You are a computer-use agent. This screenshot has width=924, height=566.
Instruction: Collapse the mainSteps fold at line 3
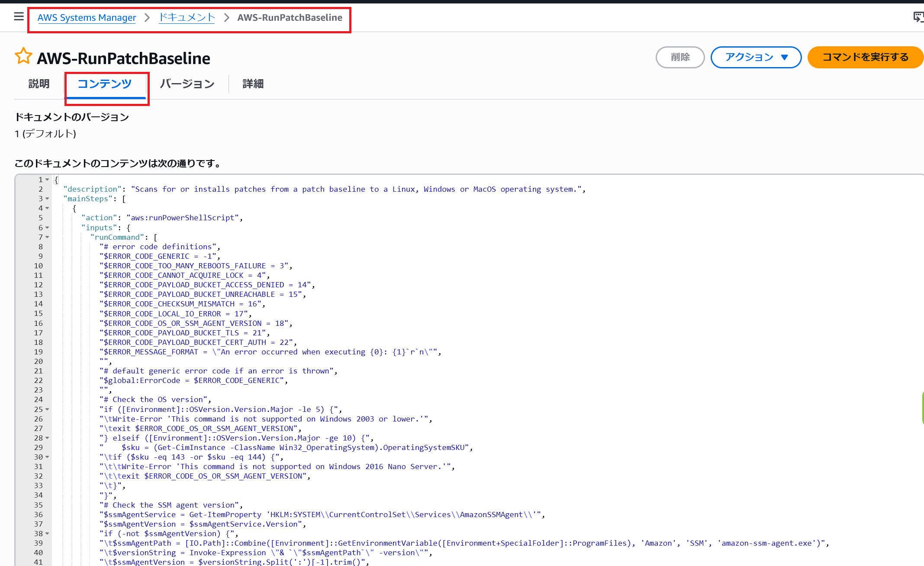[x=47, y=199]
